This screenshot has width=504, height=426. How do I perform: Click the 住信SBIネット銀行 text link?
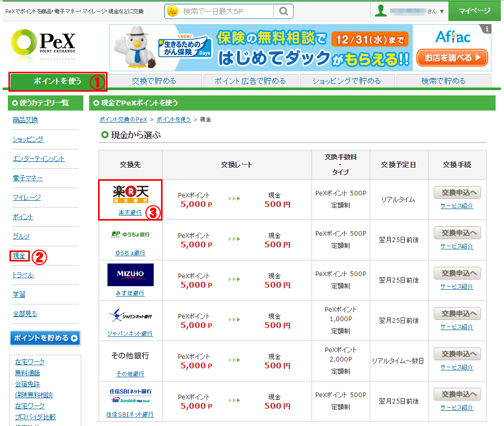point(130,414)
